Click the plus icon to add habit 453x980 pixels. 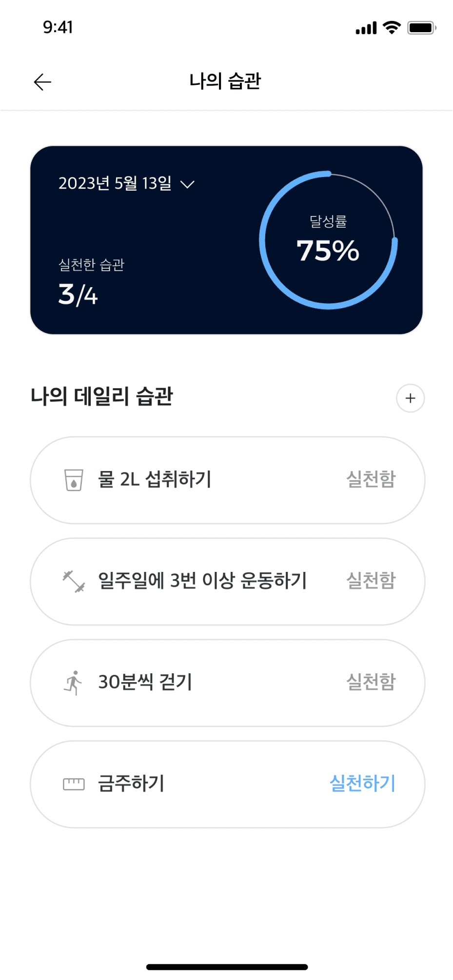coord(410,398)
